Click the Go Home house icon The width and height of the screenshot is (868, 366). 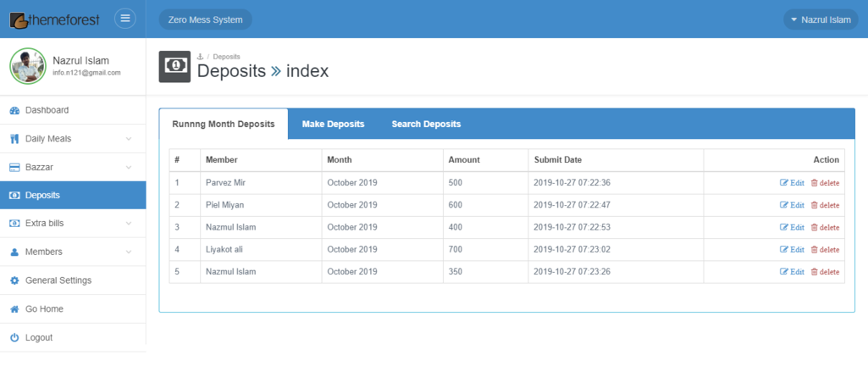(x=14, y=309)
